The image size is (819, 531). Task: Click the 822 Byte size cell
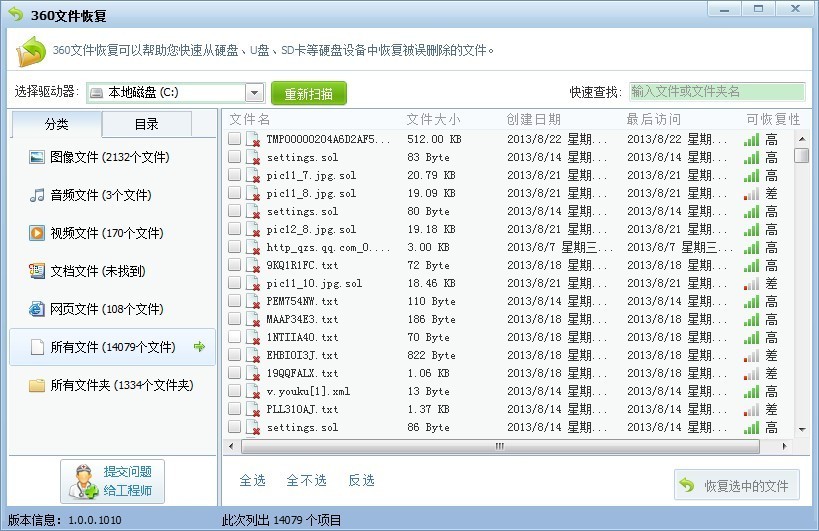(x=431, y=356)
